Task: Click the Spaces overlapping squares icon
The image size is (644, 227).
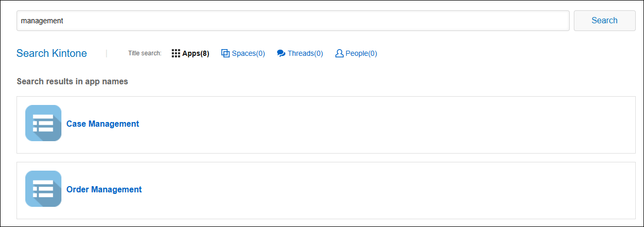Action: click(x=225, y=53)
